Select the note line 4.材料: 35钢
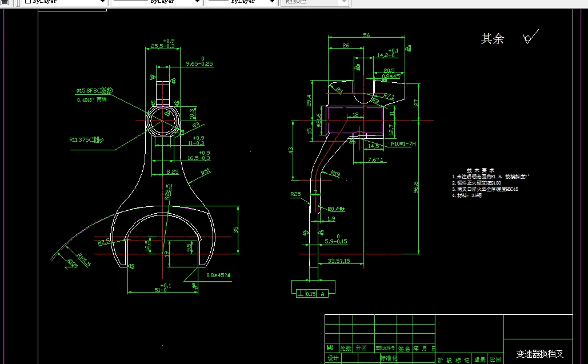Image resolution: width=588 pixels, height=364 pixels. (467, 195)
